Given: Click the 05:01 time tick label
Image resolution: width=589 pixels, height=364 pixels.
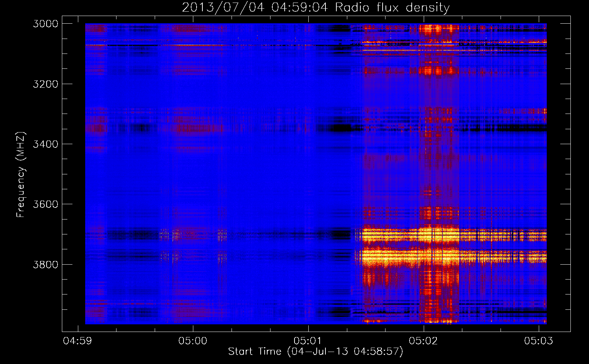Looking at the screenshot, I should (x=308, y=341).
